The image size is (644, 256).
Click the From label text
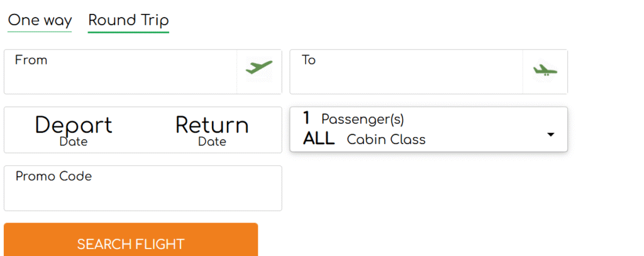(x=31, y=60)
